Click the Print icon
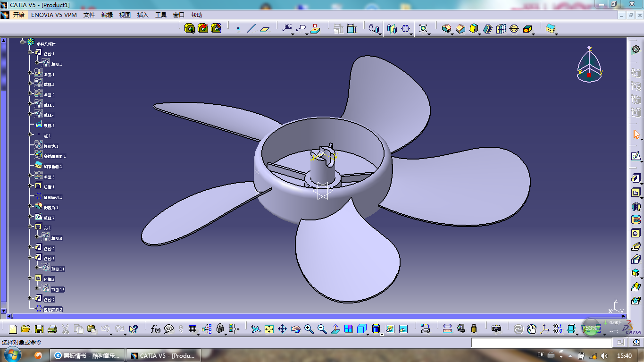644x362 pixels. pyautogui.click(x=52, y=329)
